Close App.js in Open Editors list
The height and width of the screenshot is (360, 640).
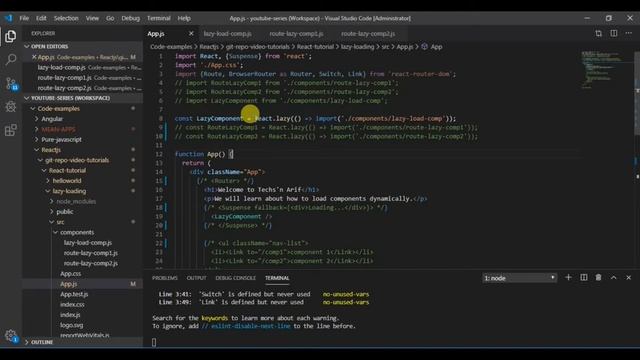tap(34, 57)
